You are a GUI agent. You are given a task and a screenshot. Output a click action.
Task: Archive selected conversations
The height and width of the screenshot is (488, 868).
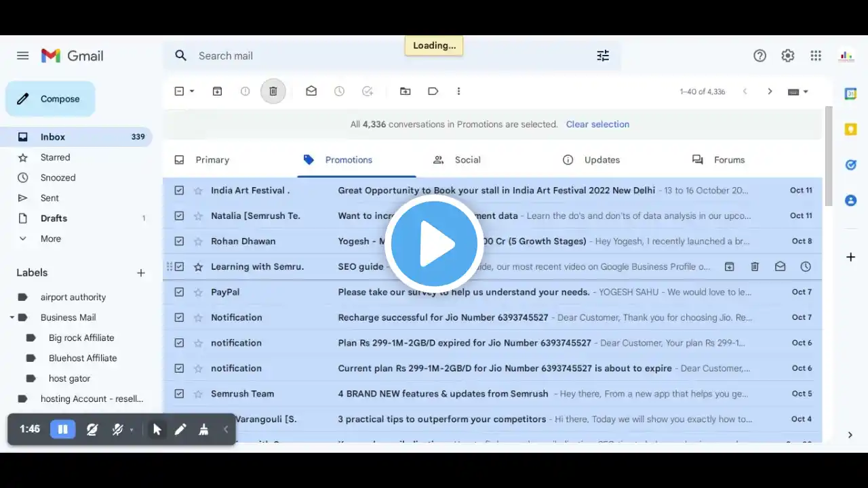pos(217,91)
